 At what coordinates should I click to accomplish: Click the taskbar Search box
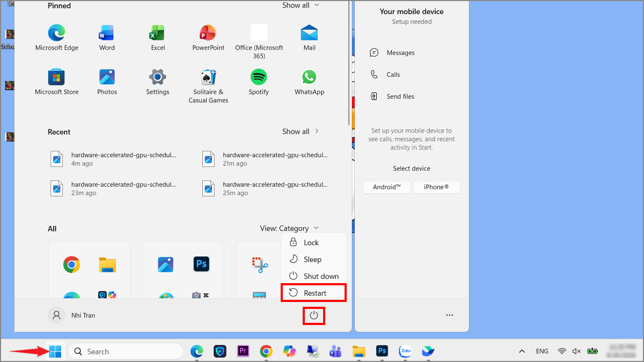pyautogui.click(x=126, y=351)
